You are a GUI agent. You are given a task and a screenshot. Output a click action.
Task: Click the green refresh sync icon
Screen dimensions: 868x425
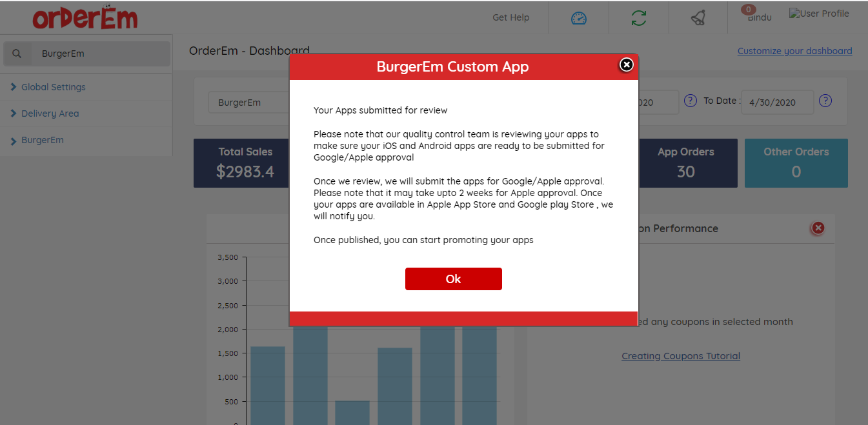click(x=639, y=18)
